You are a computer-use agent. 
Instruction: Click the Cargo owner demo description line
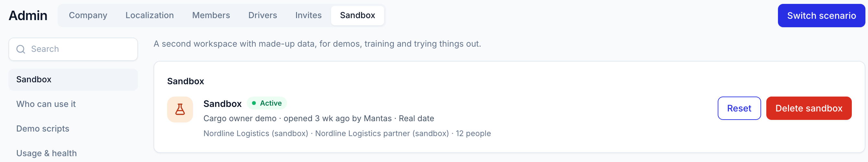(x=318, y=119)
